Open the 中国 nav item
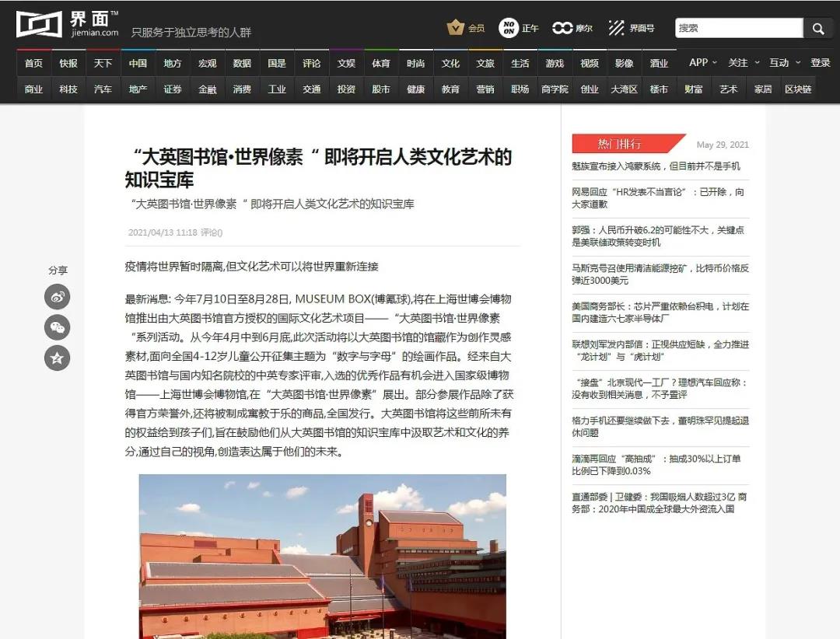The height and width of the screenshot is (639, 840). pos(138,63)
